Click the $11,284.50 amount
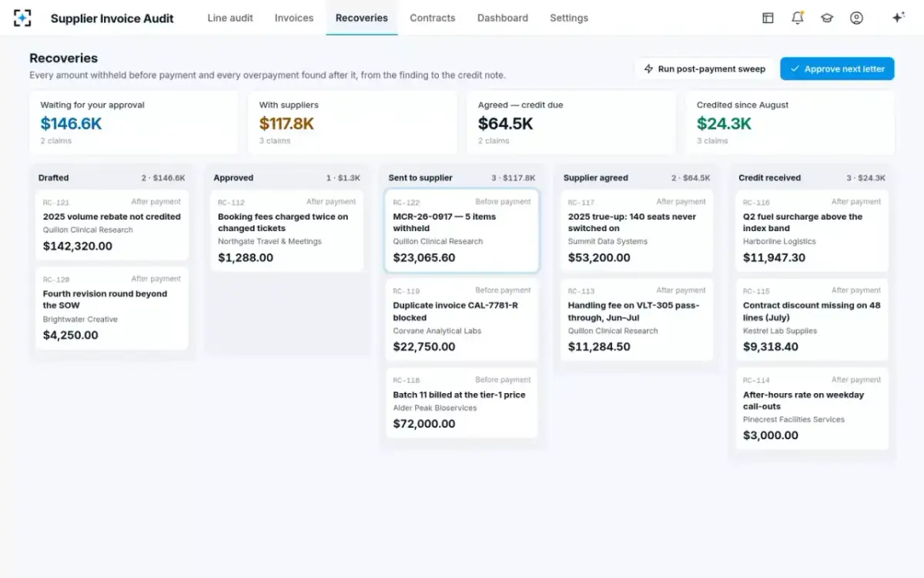This screenshot has height=578, width=924. [599, 347]
